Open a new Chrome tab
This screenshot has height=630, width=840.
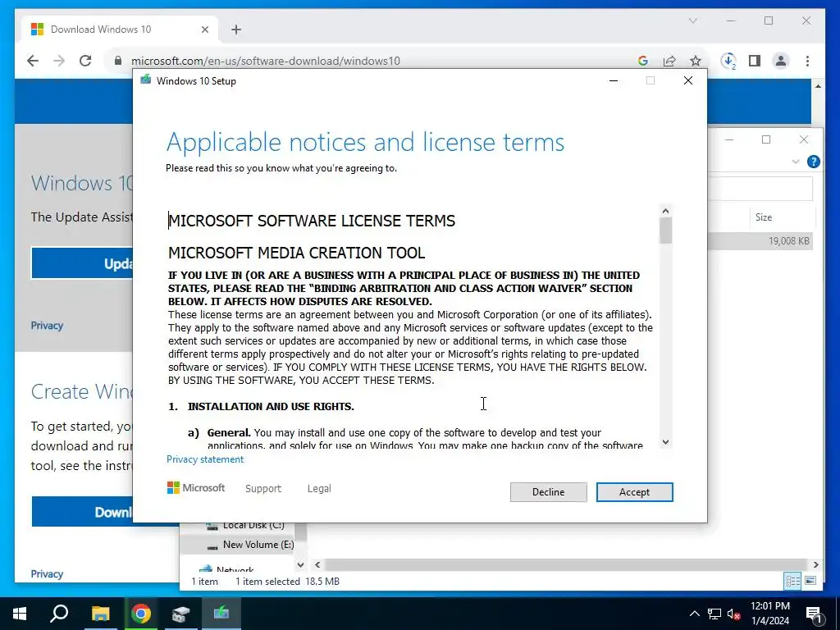[236, 30]
